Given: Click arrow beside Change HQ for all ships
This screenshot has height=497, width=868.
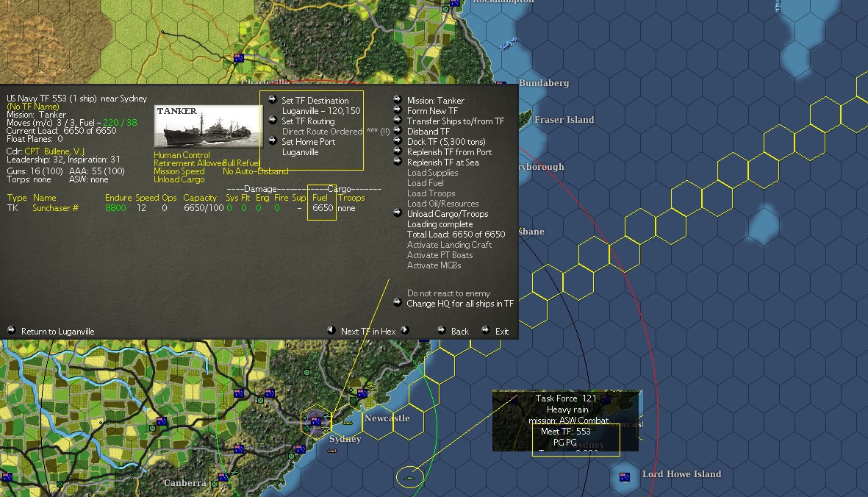Looking at the screenshot, I should tap(398, 302).
